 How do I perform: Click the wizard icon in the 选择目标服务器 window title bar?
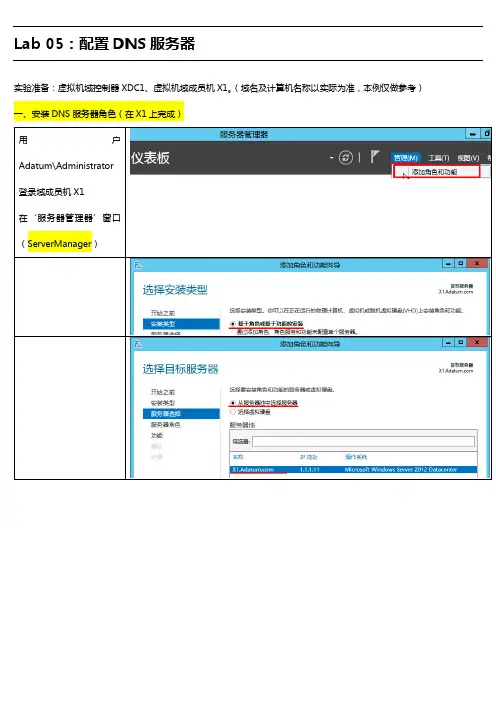138,344
